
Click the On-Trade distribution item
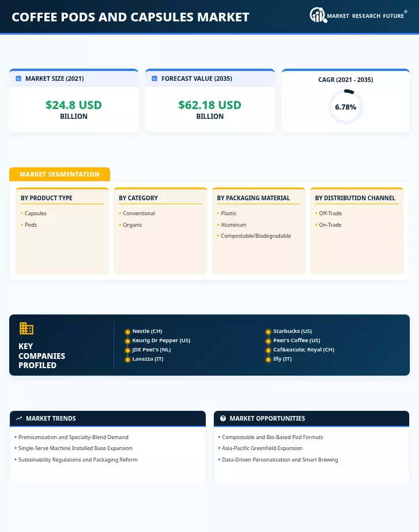click(330, 224)
